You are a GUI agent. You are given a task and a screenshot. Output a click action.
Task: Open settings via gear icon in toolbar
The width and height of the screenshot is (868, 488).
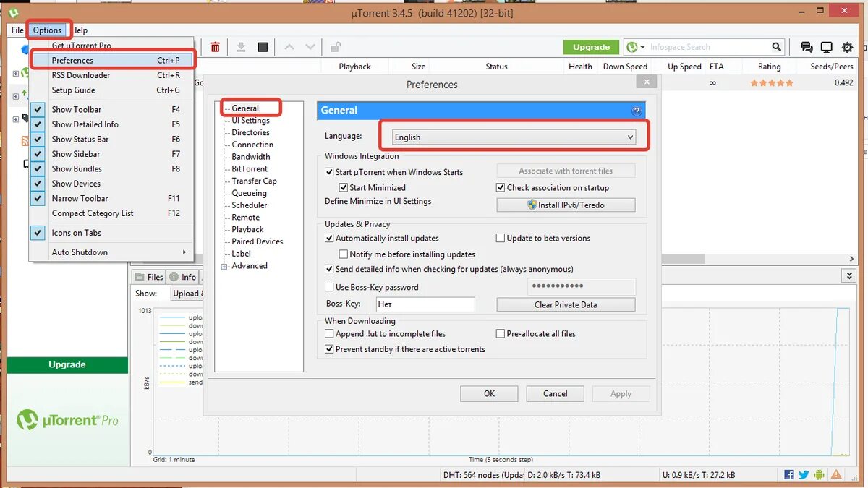click(847, 48)
